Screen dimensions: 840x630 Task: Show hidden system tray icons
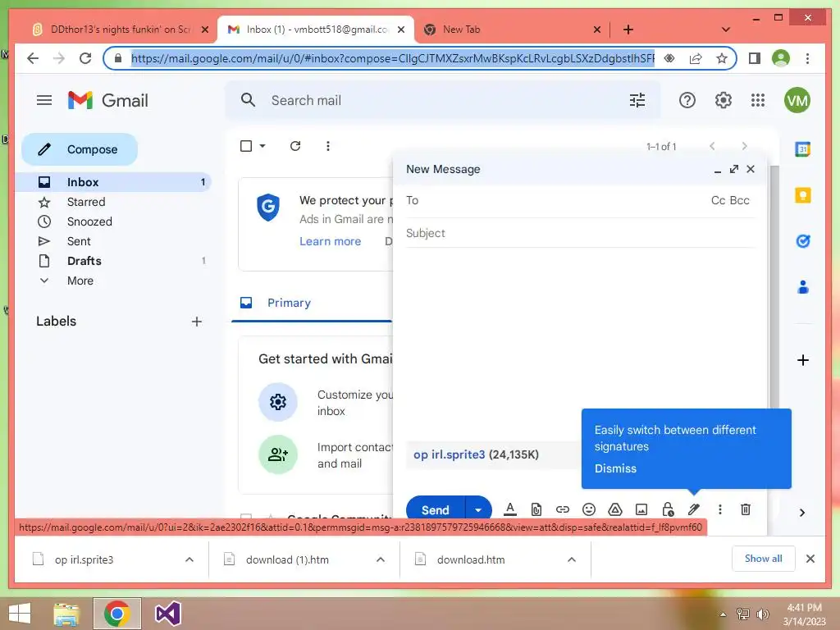click(x=723, y=614)
